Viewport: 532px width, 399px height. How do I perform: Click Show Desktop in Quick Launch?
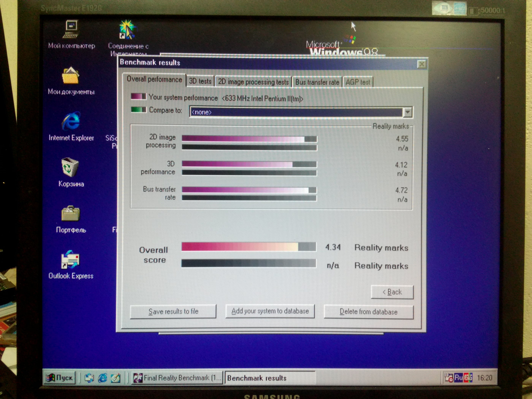click(116, 378)
